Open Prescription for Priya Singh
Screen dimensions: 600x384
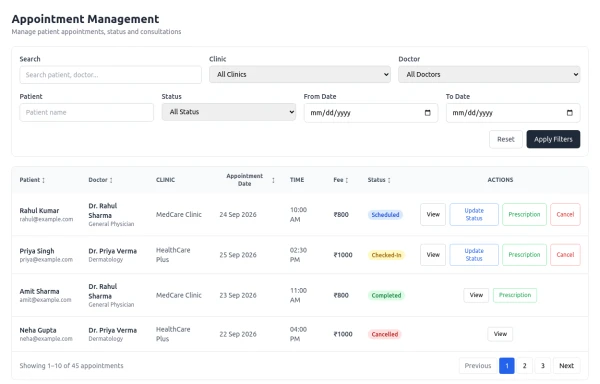click(x=524, y=255)
